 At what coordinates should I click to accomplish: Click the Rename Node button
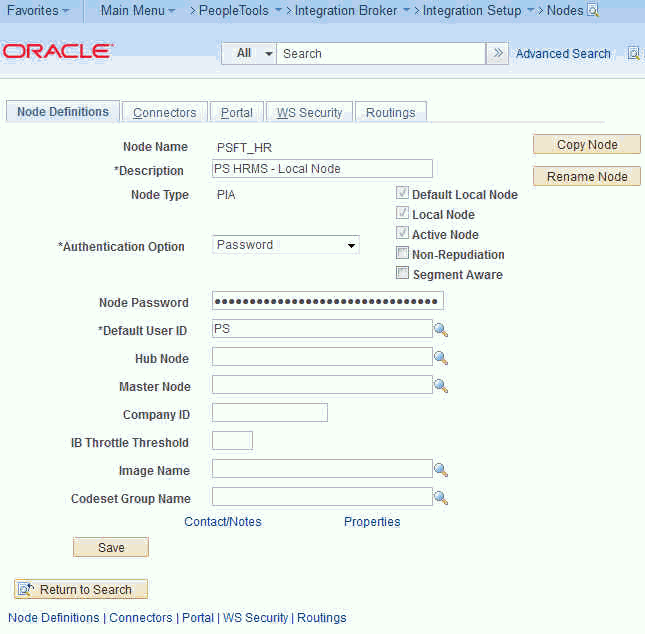click(x=587, y=176)
